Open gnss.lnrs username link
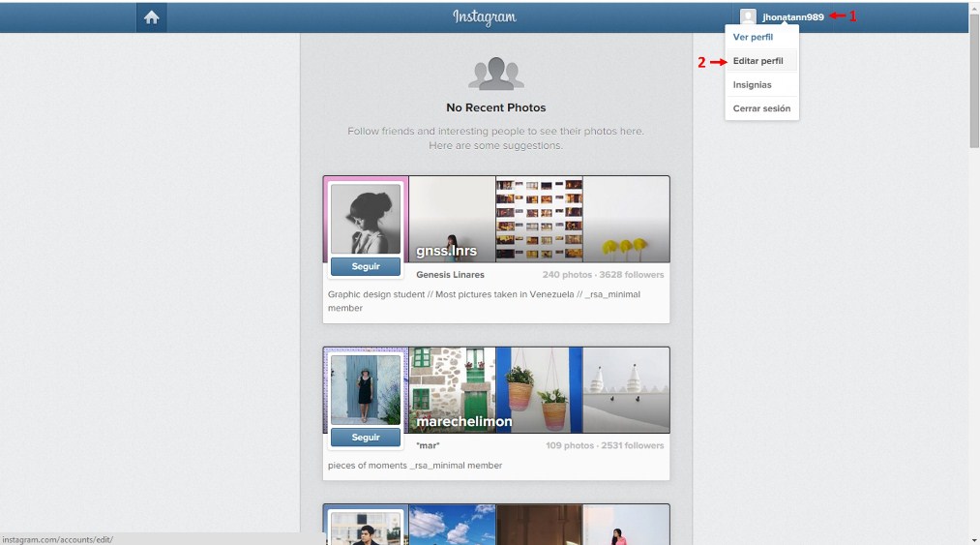 [446, 251]
